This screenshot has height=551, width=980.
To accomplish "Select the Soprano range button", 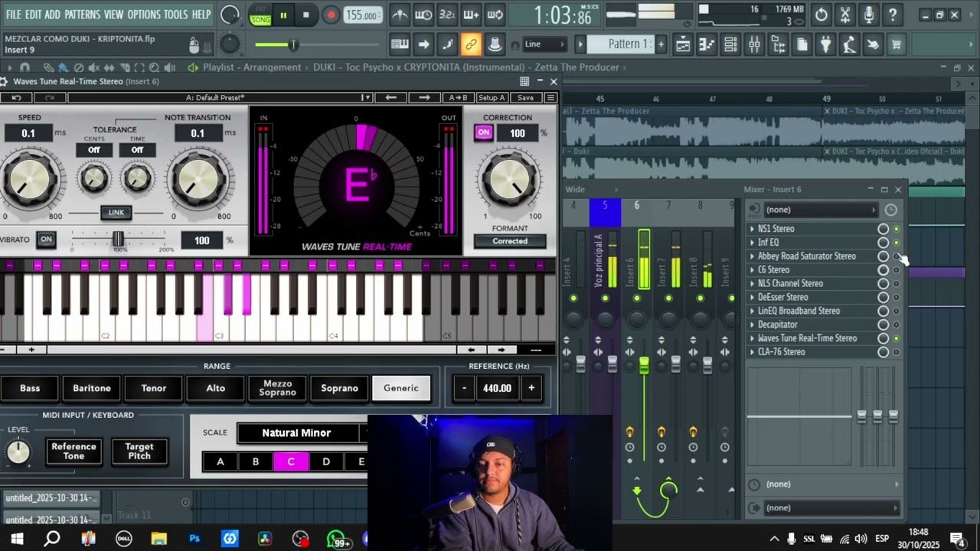I will point(339,389).
